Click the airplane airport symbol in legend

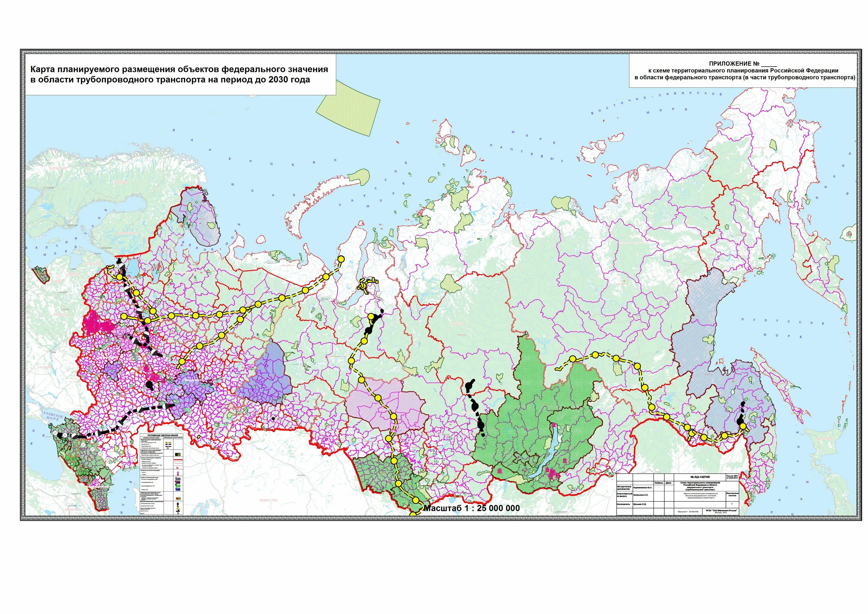[178, 513]
